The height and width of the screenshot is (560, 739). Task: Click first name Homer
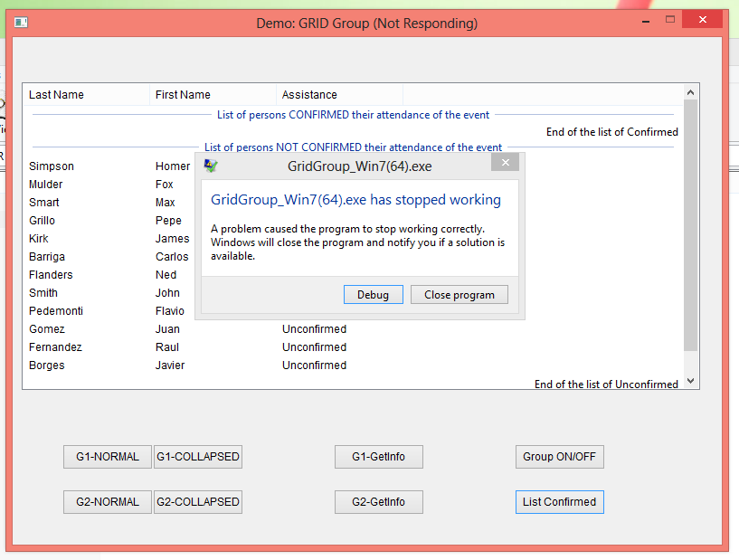[x=173, y=166]
